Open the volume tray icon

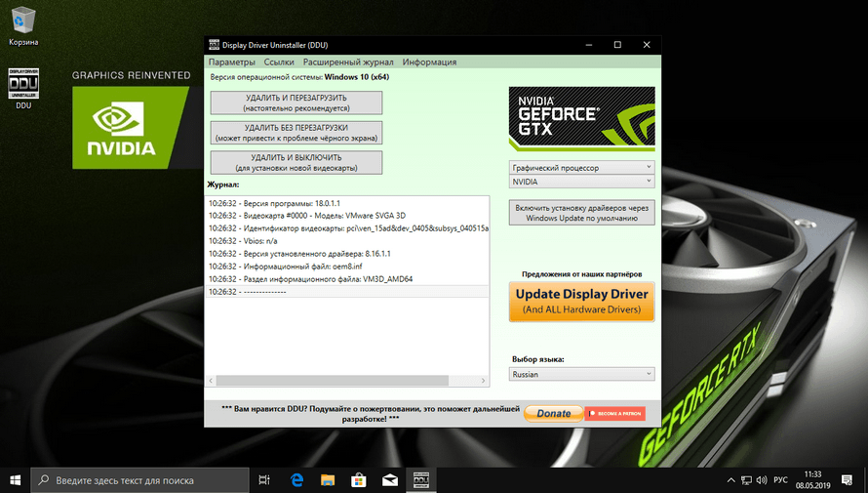[762, 480]
